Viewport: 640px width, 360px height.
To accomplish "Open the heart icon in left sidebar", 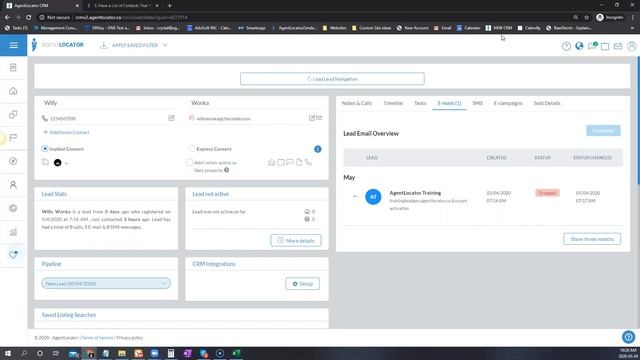I will pos(13,255).
